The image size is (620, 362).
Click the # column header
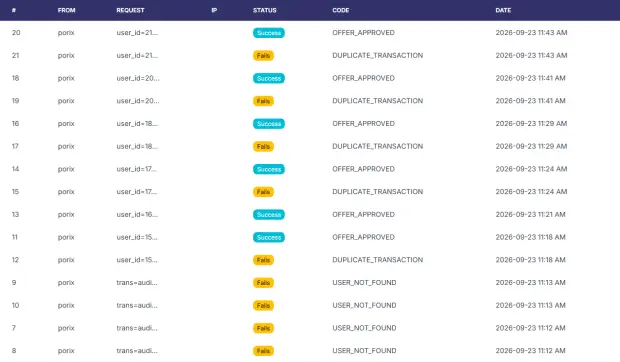click(14, 10)
